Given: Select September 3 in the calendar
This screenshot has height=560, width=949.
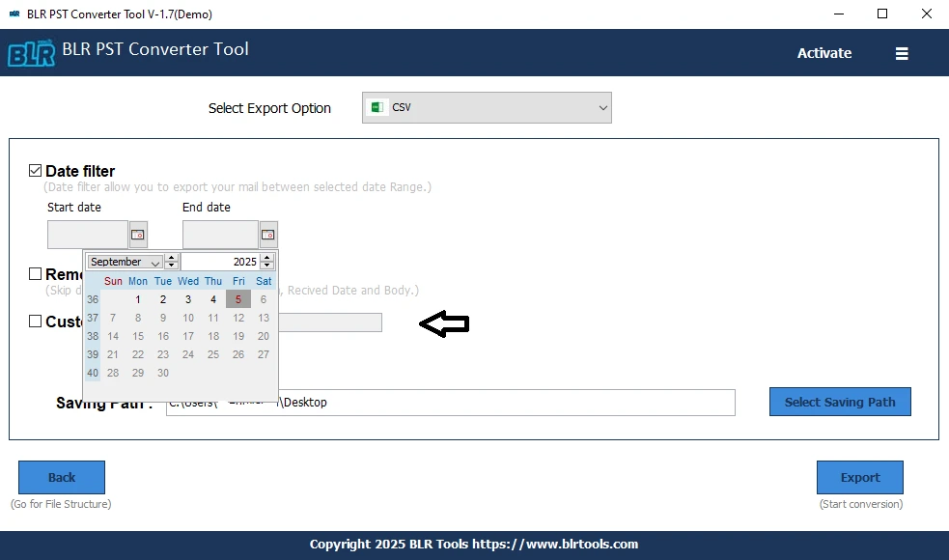Looking at the screenshot, I should pyautogui.click(x=188, y=299).
